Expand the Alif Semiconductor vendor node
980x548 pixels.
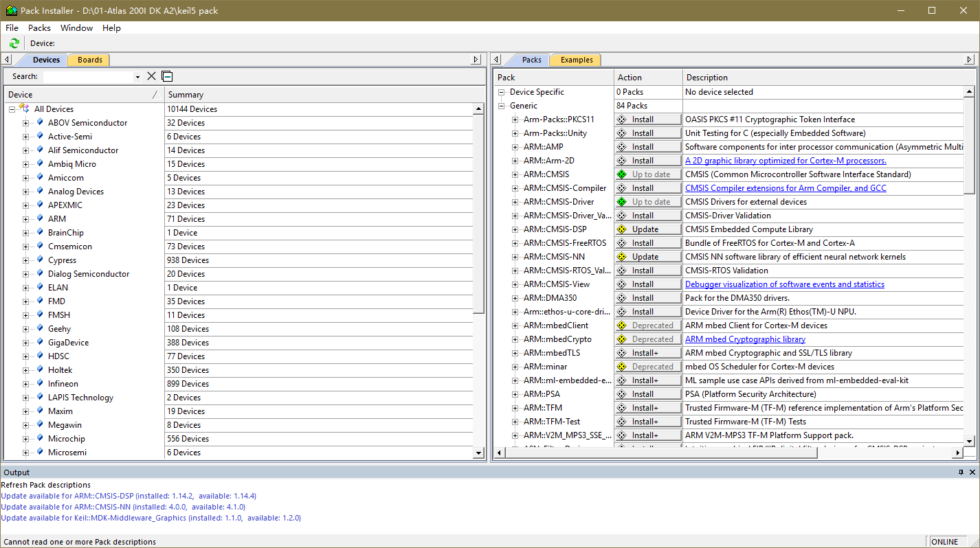coord(25,150)
